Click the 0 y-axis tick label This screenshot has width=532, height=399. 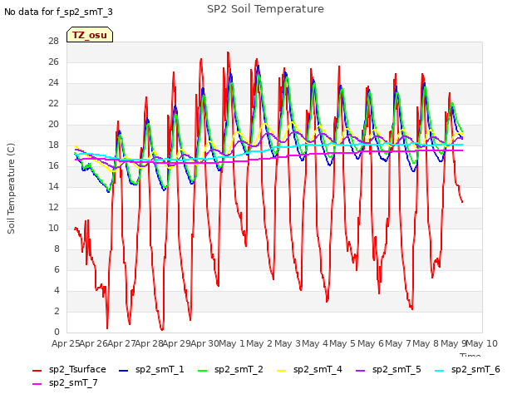[57, 332]
